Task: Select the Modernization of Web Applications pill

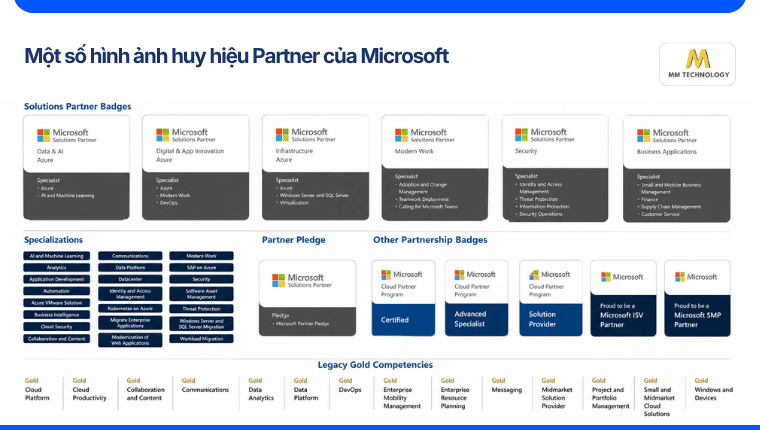Action: click(x=130, y=340)
